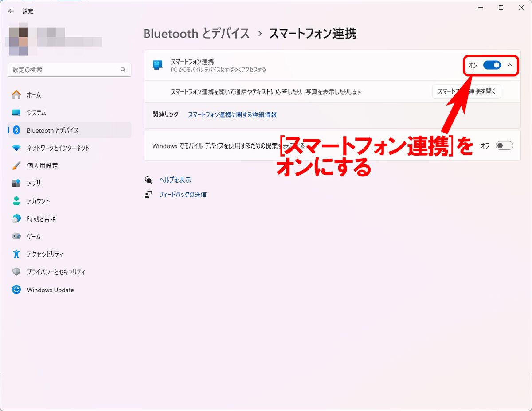Click the Apps icon in sidebar
The width and height of the screenshot is (532, 411).
pos(16,183)
